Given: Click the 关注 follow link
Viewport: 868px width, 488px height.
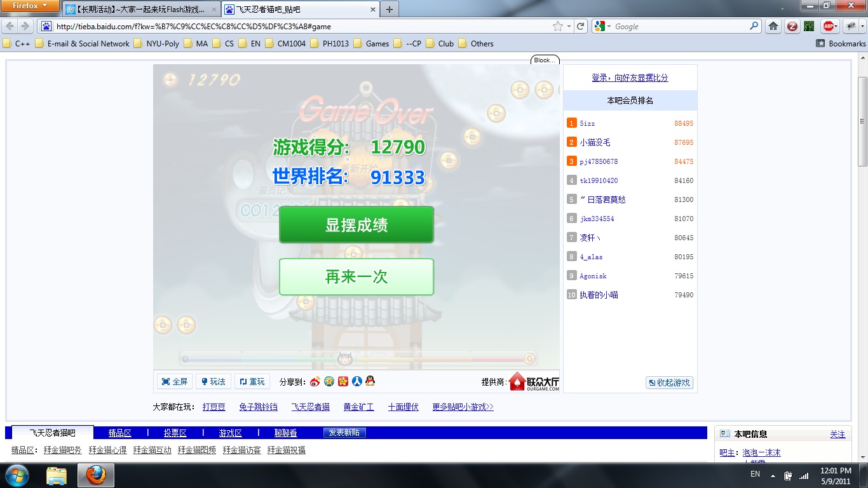Looking at the screenshot, I should pyautogui.click(x=837, y=434).
